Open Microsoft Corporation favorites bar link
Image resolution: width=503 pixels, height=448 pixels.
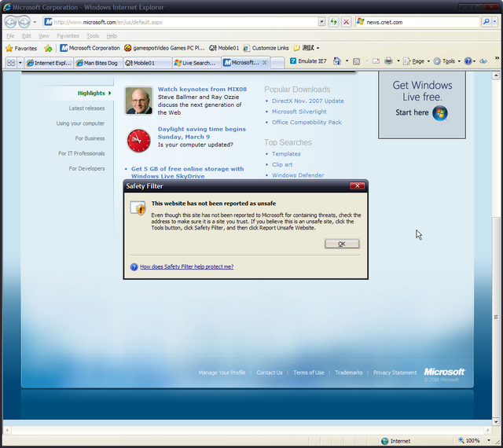[x=90, y=48]
